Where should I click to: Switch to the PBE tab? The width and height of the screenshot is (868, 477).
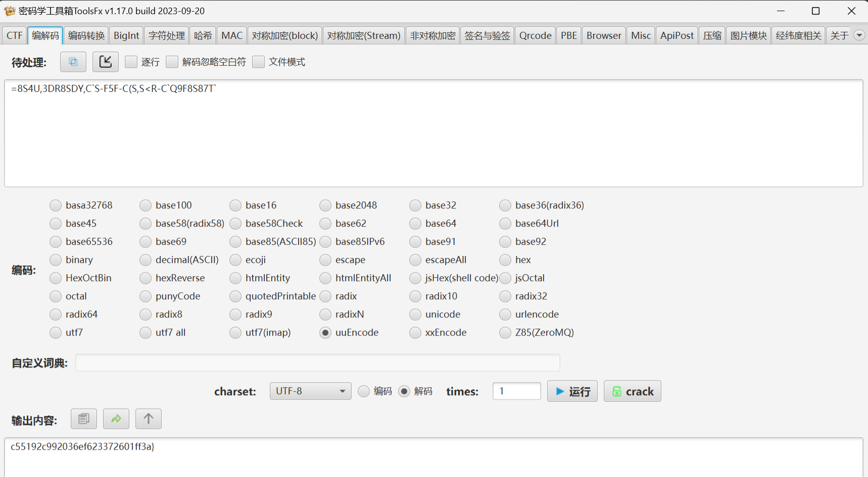[569, 35]
